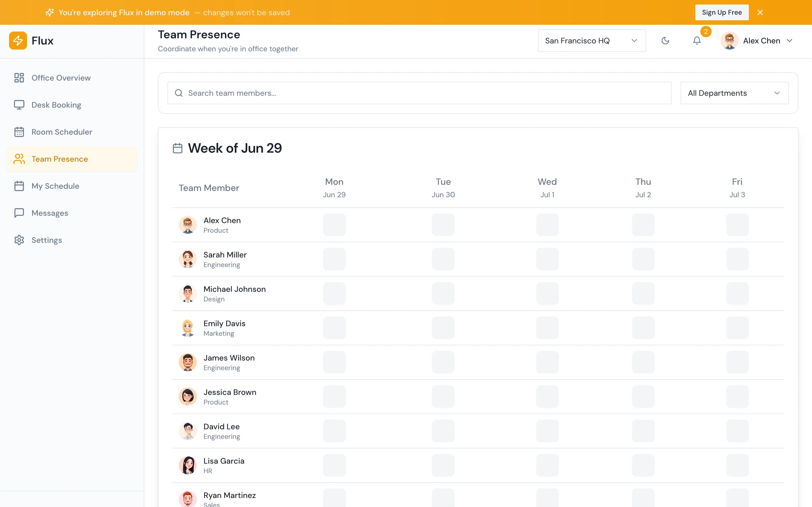
Task: Open Room Scheduler calendar icon
Action: pyautogui.click(x=19, y=132)
